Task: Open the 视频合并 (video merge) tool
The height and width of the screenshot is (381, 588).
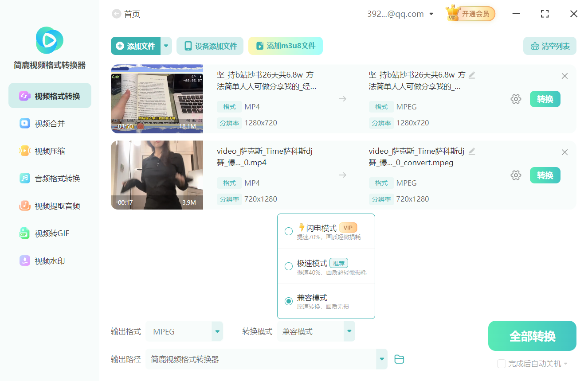Action: (x=50, y=124)
